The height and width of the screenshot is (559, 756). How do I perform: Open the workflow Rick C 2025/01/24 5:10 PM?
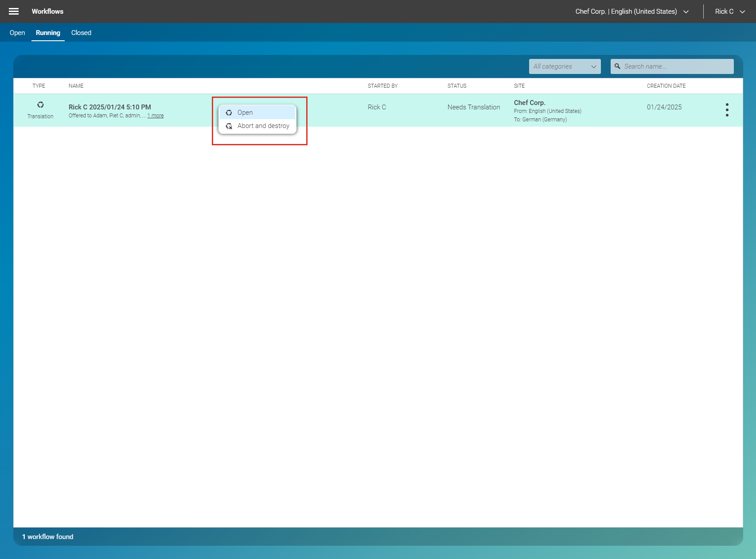pyautogui.click(x=109, y=107)
